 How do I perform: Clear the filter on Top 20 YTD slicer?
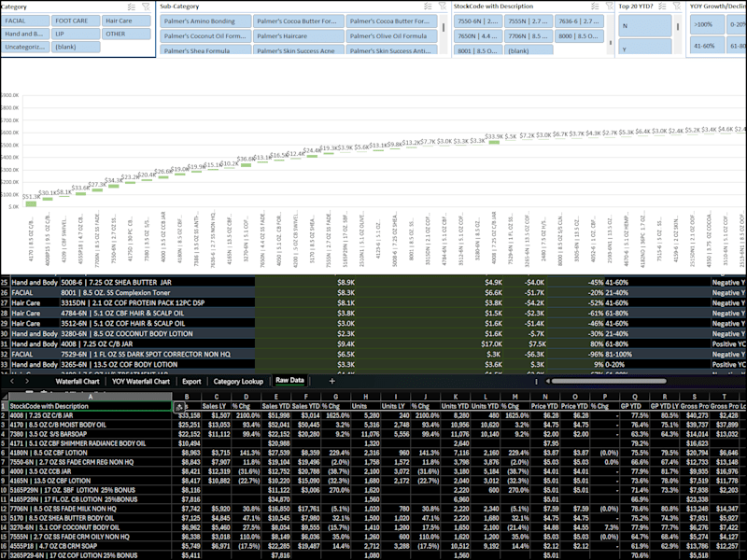click(x=676, y=7)
